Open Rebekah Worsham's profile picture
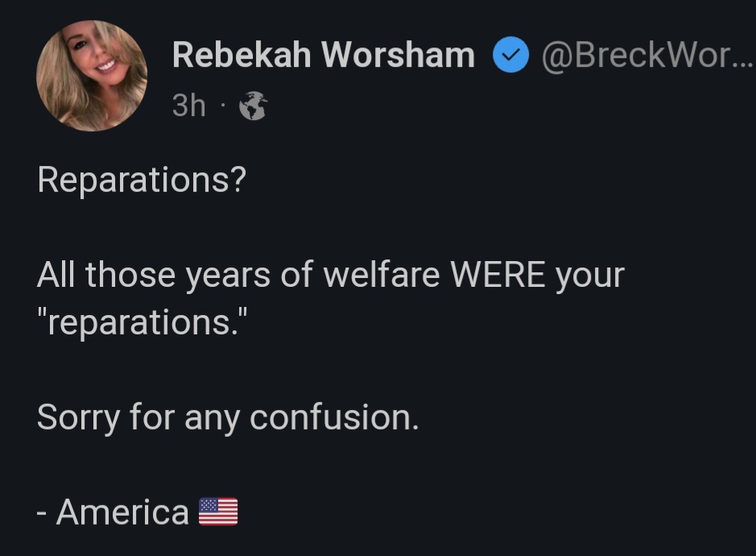 92,76
